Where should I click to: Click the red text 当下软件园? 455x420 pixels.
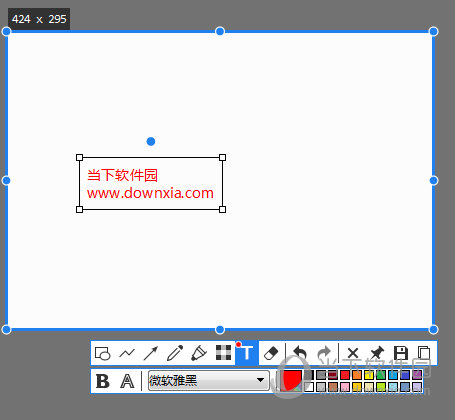pyautogui.click(x=122, y=175)
